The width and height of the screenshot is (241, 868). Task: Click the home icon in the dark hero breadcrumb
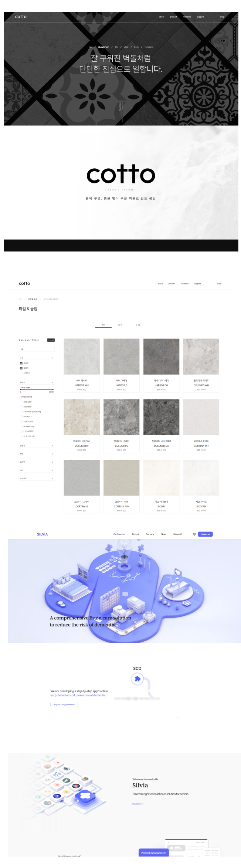tap(91, 47)
